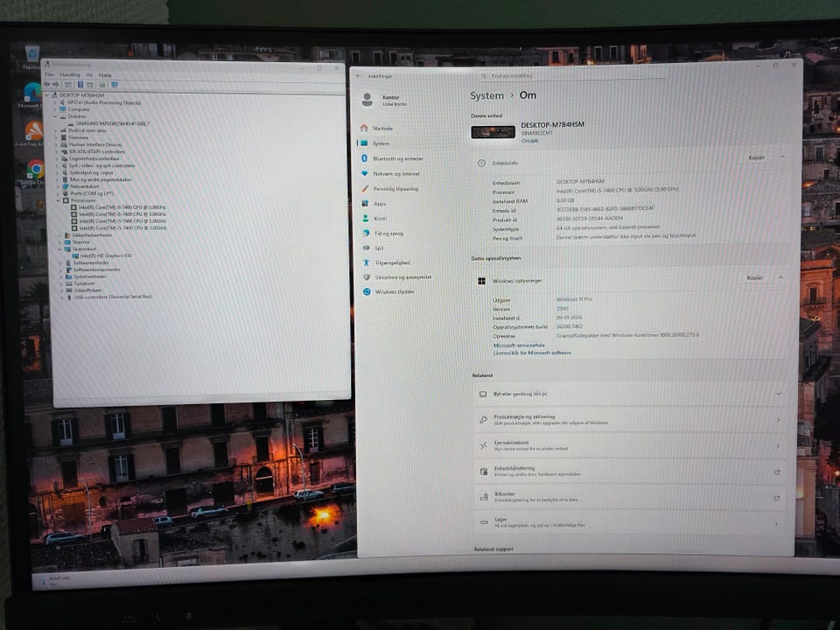840x630 pixels.
Task: Collapse the Skærmkort node in Device Manager
Action: click(x=60, y=249)
